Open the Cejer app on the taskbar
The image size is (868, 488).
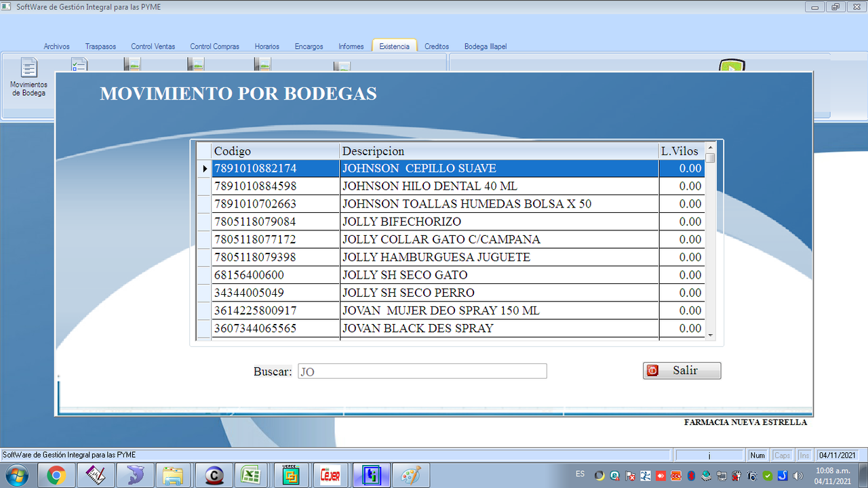[330, 476]
